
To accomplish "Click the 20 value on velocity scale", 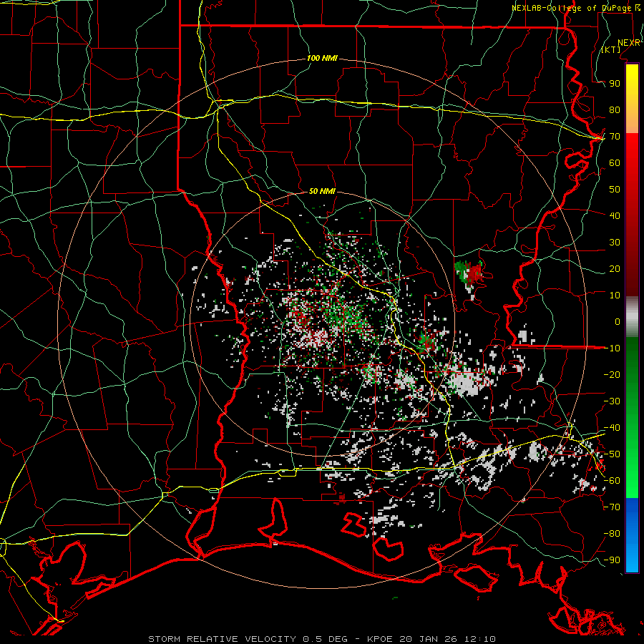I will (615, 269).
